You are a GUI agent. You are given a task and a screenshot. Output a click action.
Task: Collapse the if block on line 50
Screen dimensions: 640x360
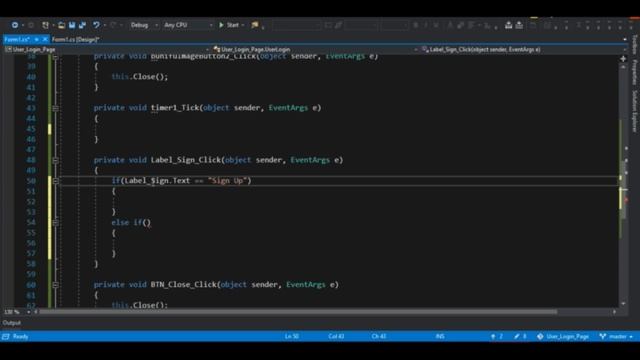pos(56,181)
